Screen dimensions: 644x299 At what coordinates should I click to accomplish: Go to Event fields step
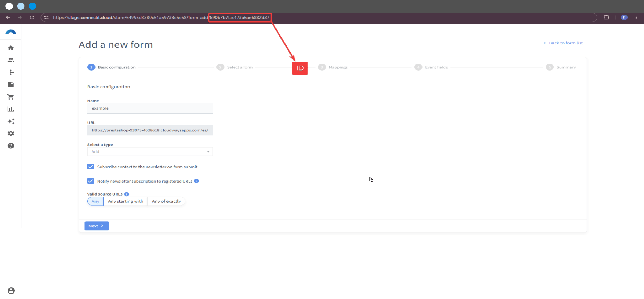pyautogui.click(x=431, y=67)
